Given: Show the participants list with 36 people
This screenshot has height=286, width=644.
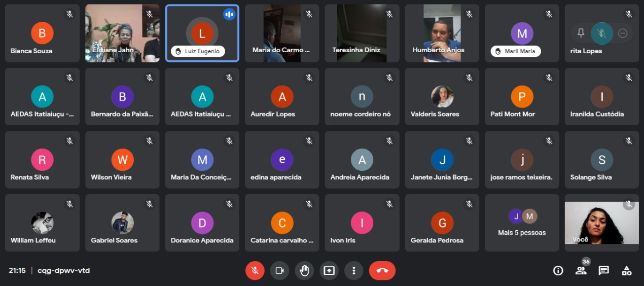Looking at the screenshot, I should click(581, 270).
